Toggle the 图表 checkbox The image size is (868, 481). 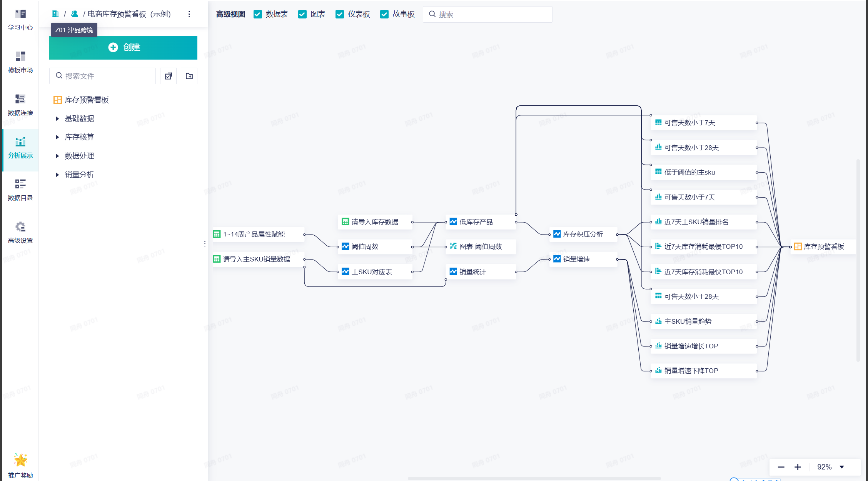302,14
